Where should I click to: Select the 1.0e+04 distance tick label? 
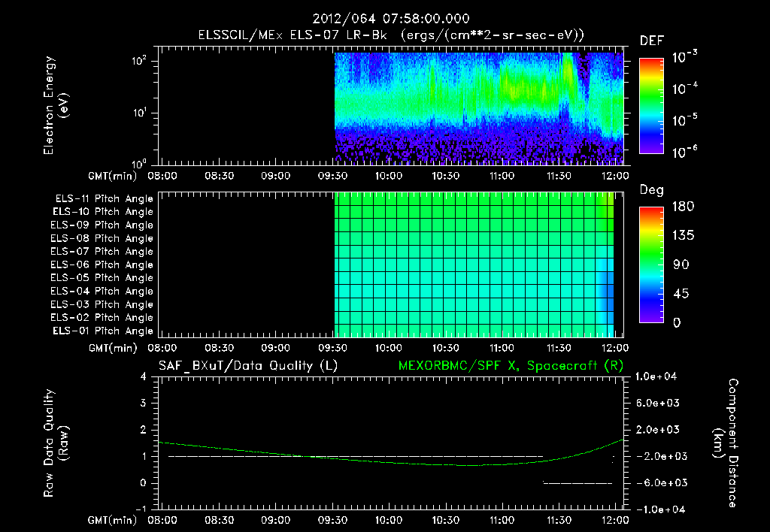(x=656, y=376)
